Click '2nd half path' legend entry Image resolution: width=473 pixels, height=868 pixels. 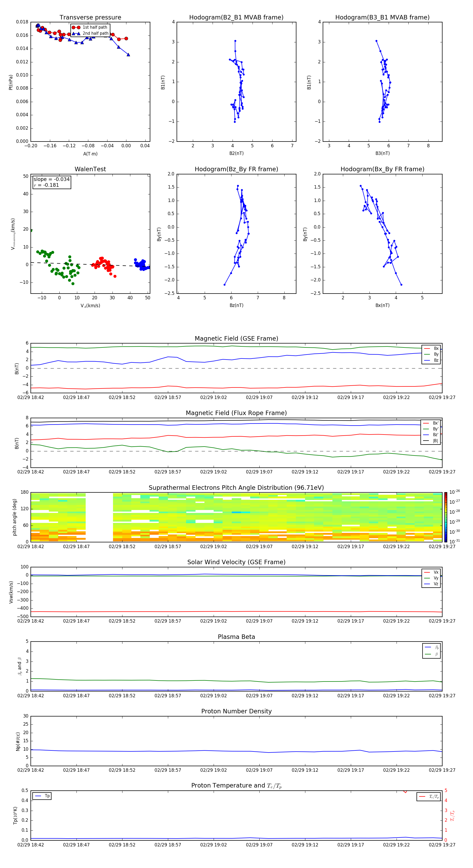point(90,33)
